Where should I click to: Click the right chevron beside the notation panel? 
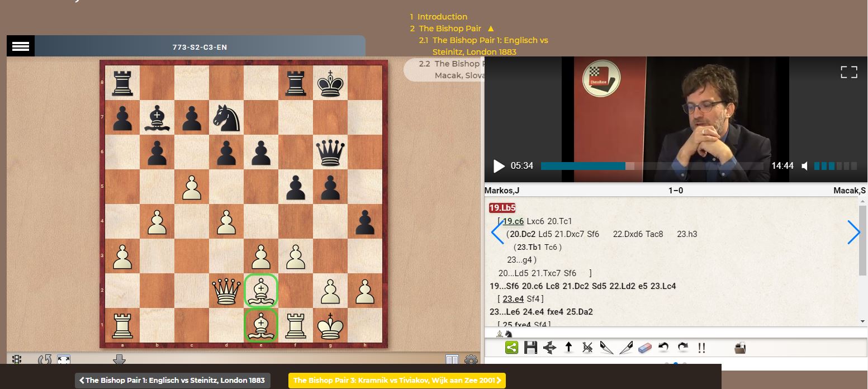[854, 232]
